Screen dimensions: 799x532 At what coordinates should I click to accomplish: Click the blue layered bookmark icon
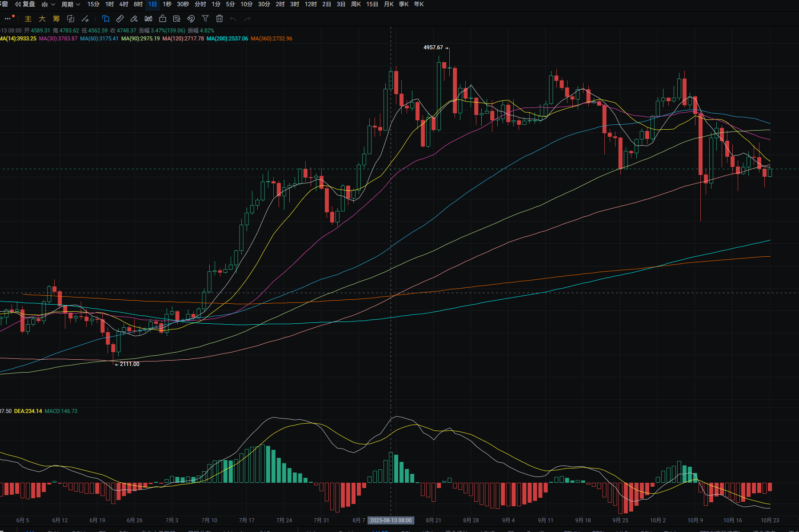[106, 19]
